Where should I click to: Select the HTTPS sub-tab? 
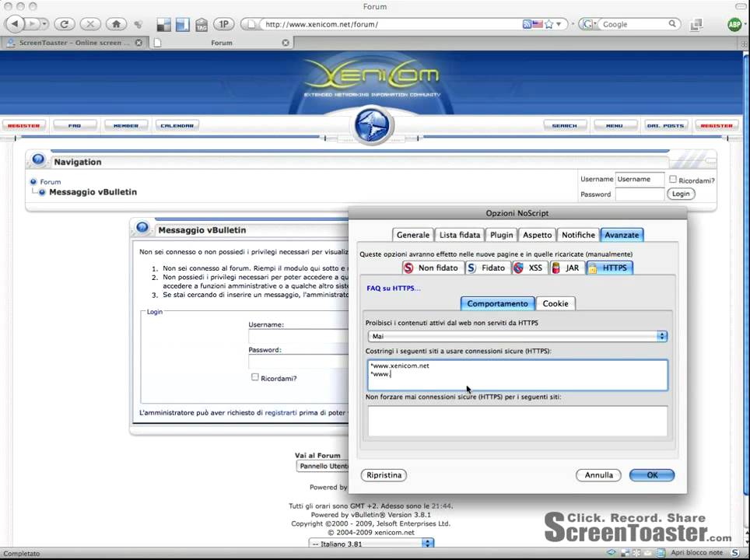[x=609, y=268]
